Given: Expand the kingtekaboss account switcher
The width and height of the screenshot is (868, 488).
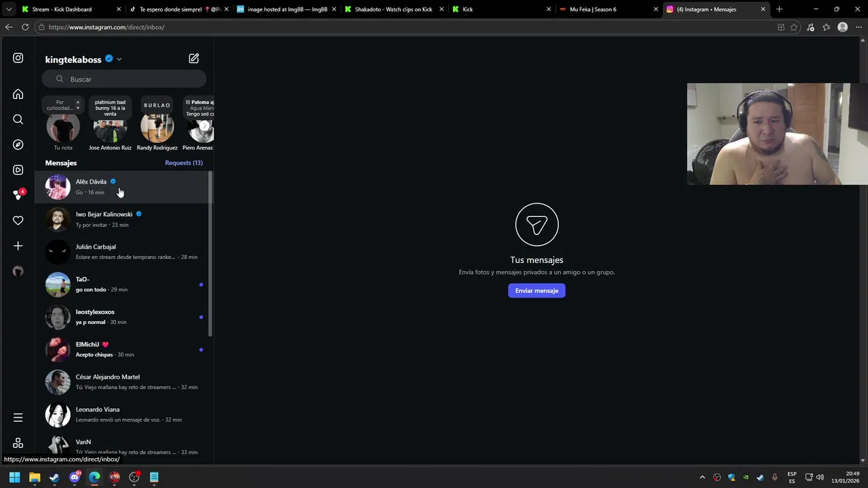Looking at the screenshot, I should 119,59.
